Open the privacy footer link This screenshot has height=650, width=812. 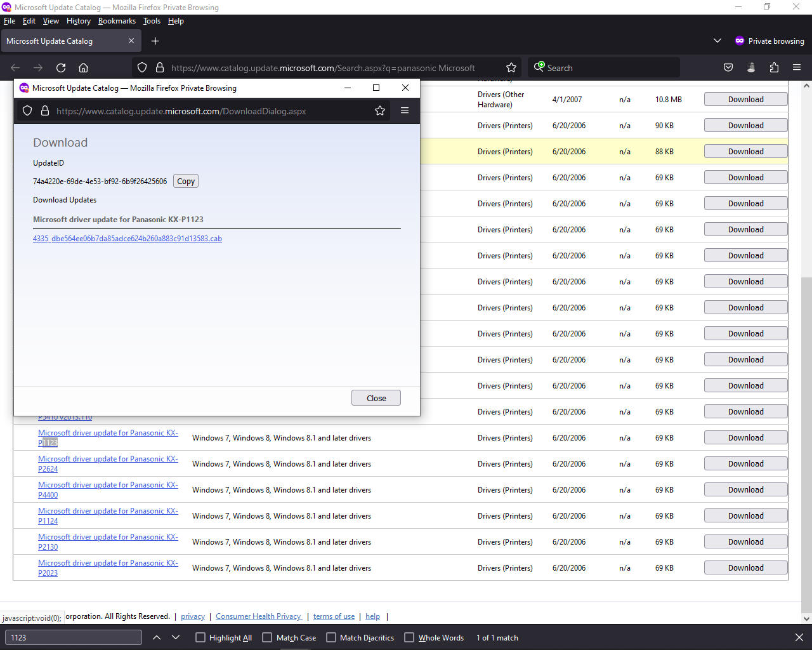193,616
